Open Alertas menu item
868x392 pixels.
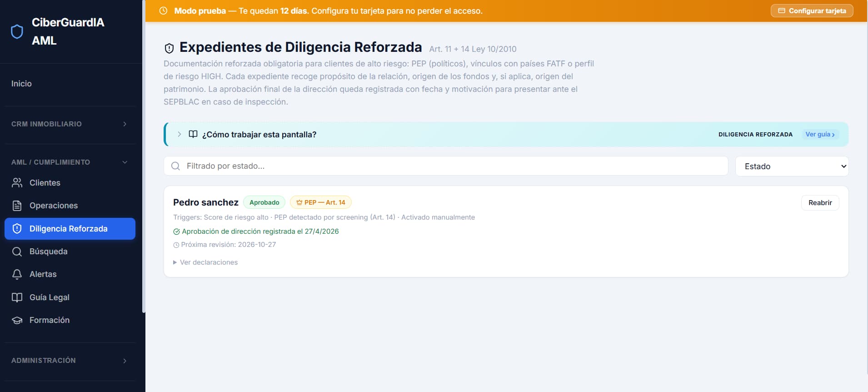(x=70, y=274)
